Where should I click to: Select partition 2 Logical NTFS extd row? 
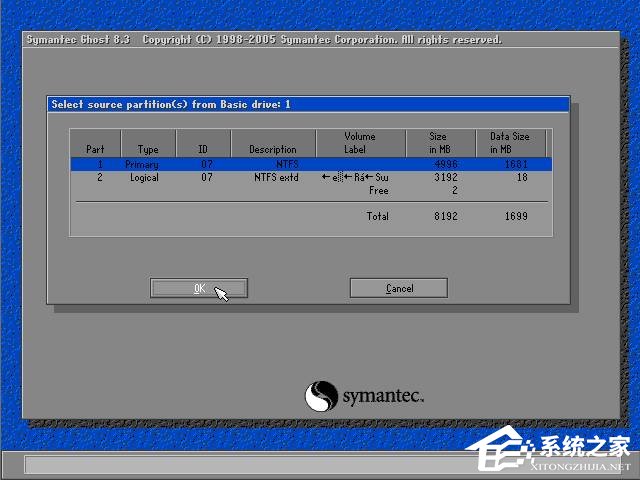tap(311, 177)
